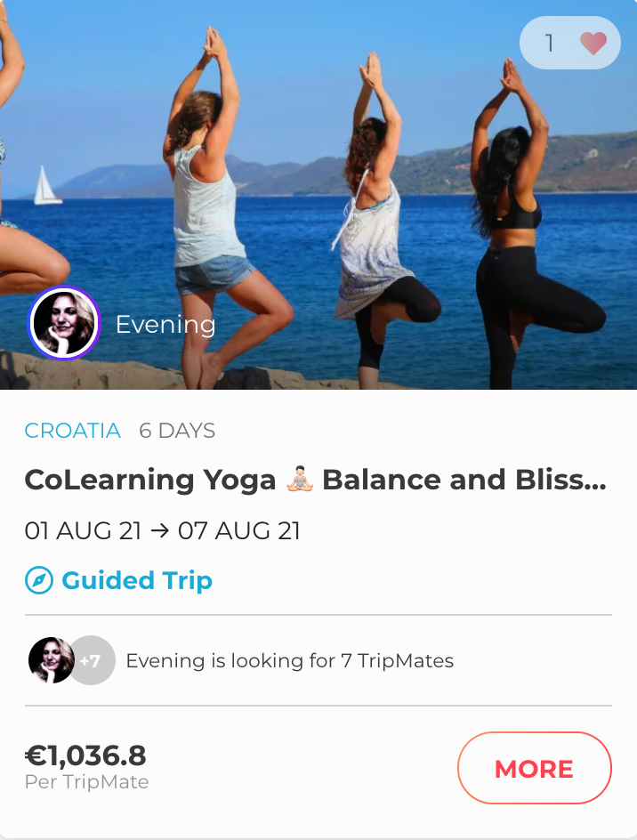Click the yoga emoji in the title

[x=300, y=479]
